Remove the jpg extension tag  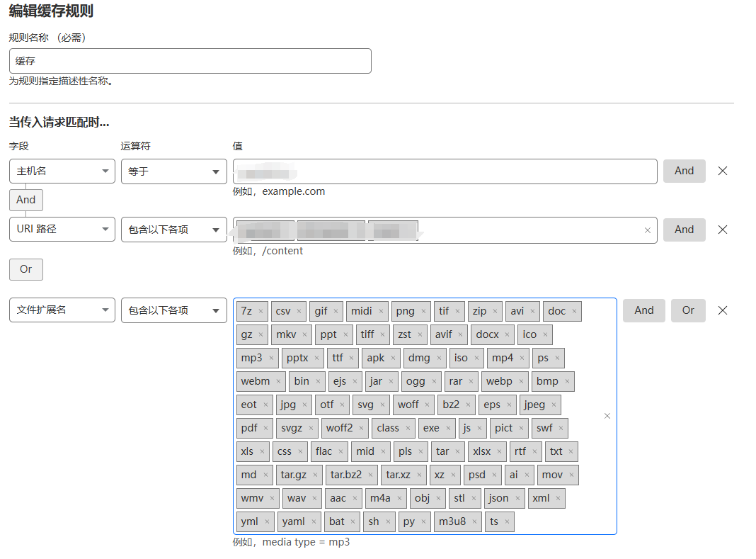(304, 405)
